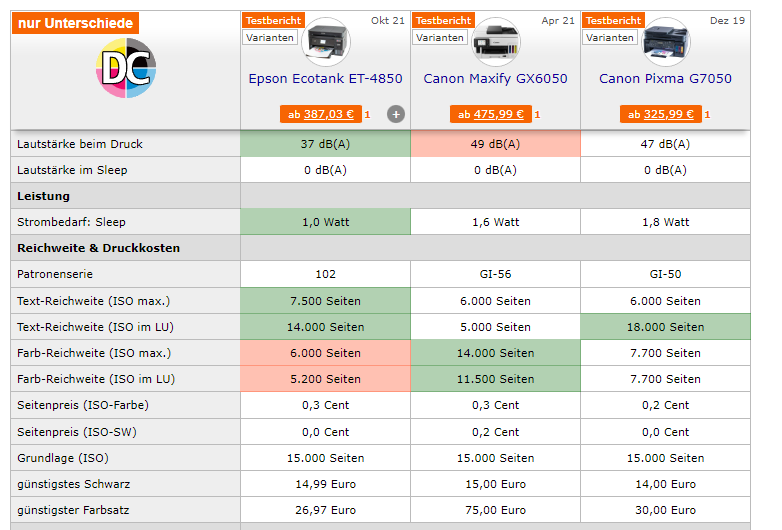
Task: Click the red '49 dB(A)' cell
Action: (x=496, y=144)
